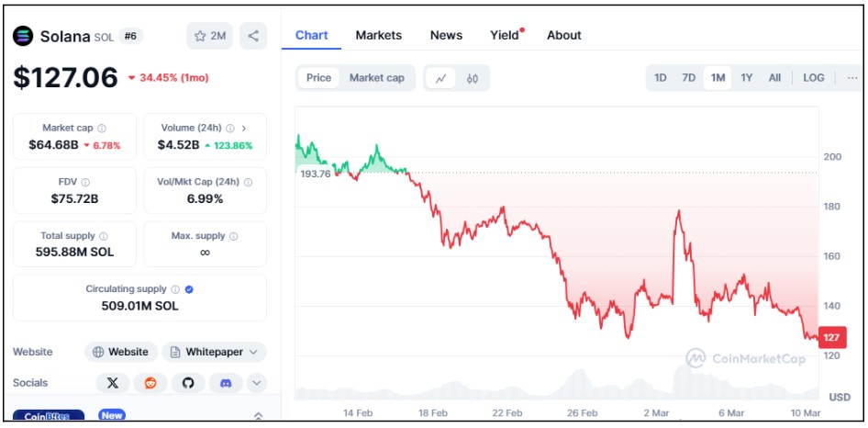
Task: Open the Discord social icon
Action: coord(226,383)
